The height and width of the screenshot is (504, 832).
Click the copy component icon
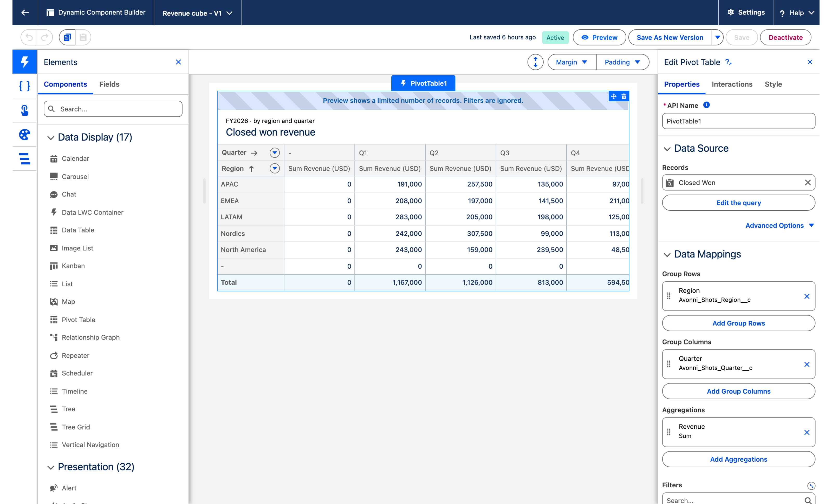click(67, 37)
